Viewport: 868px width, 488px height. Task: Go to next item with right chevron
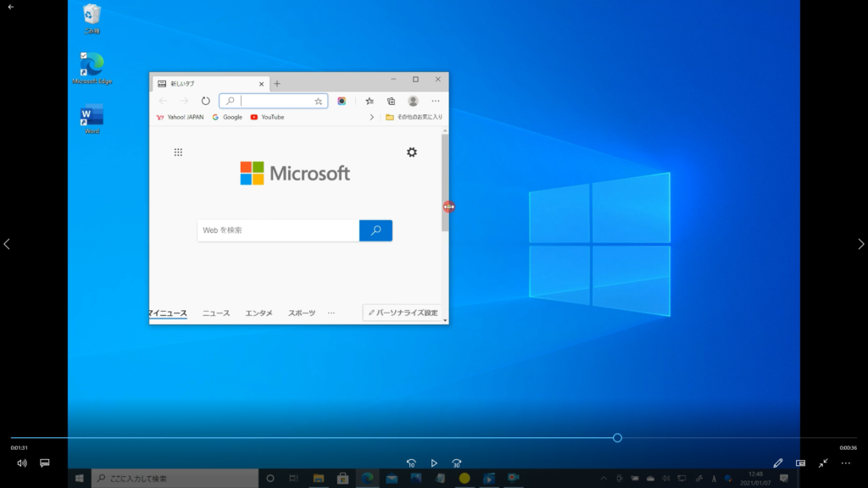click(x=860, y=244)
